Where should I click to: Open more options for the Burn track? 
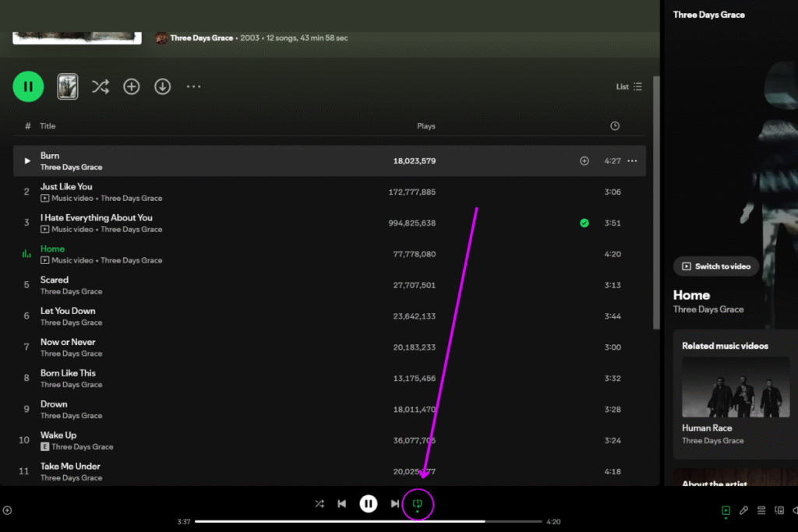point(632,160)
